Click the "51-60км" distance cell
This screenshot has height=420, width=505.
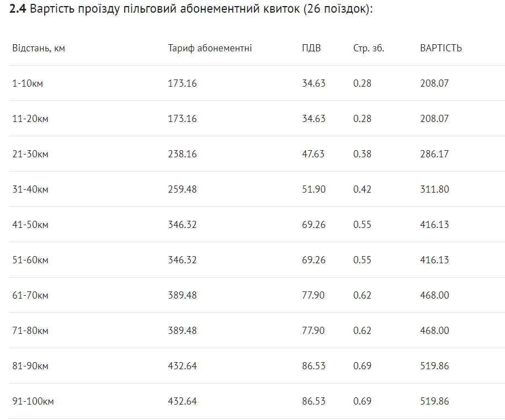pyautogui.click(x=30, y=260)
